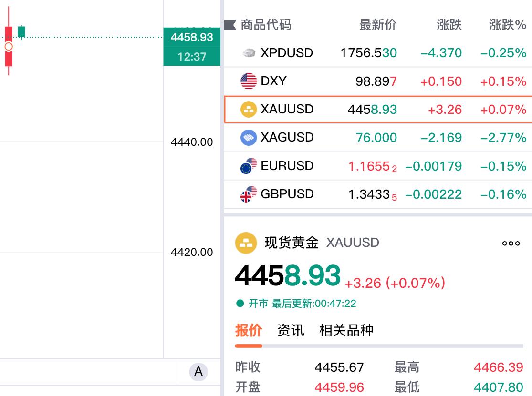Viewport: 532px width, 396px height.
Task: Click the XPDUSD palladium icon
Action: (x=249, y=53)
